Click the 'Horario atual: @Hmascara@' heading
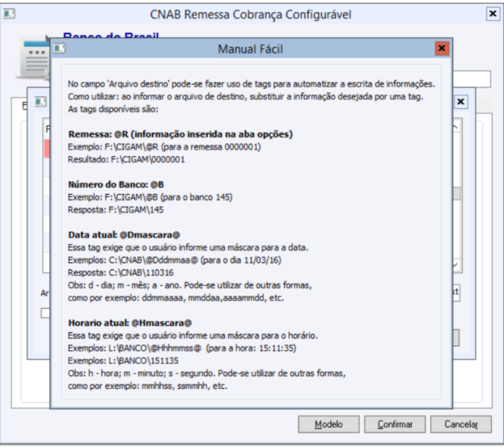The image size is (504, 447). (130, 323)
